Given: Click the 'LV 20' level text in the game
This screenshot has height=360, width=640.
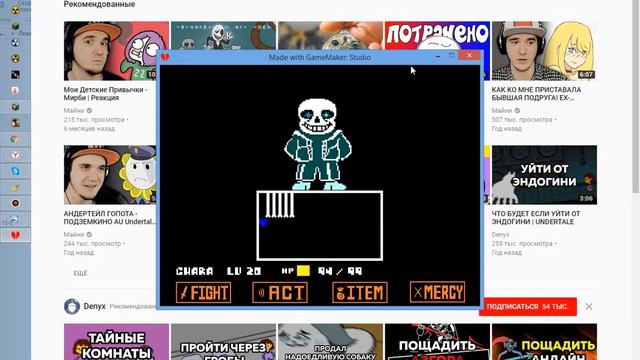Looking at the screenshot, I should click(x=244, y=271).
